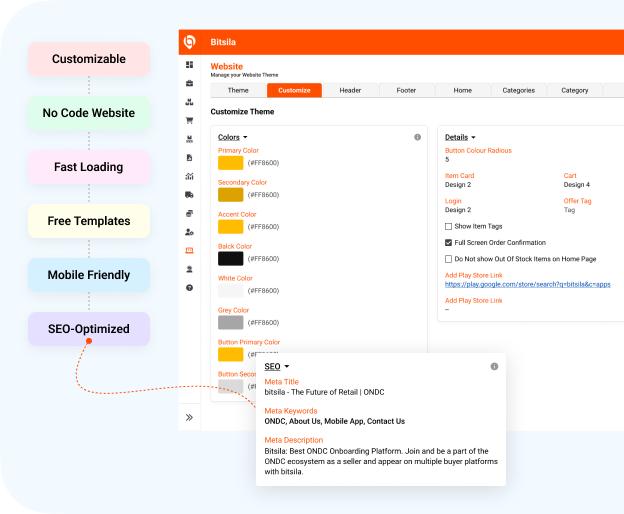This screenshot has width=624, height=514.
Task: Pick the Primary Color swatch
Action: (230, 163)
